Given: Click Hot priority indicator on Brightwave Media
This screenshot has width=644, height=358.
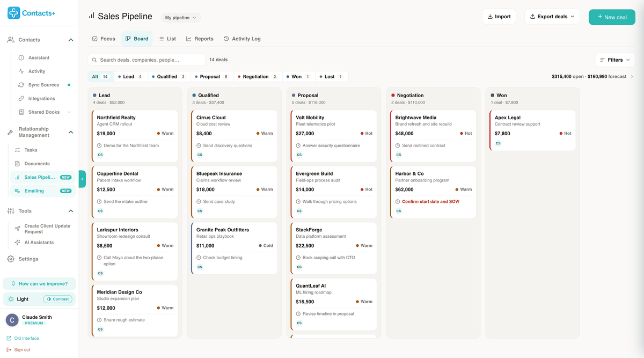Looking at the screenshot, I should 466,133.
